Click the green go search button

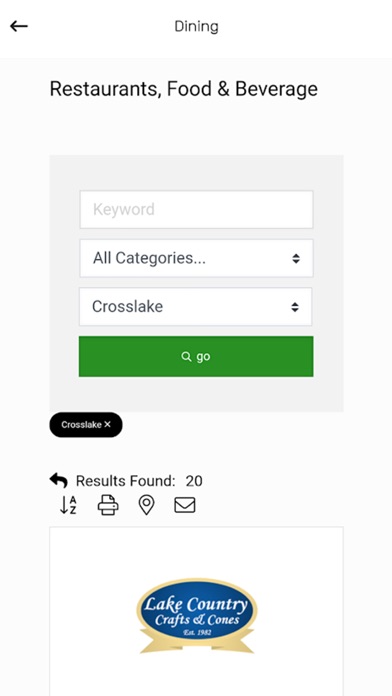coord(196,356)
